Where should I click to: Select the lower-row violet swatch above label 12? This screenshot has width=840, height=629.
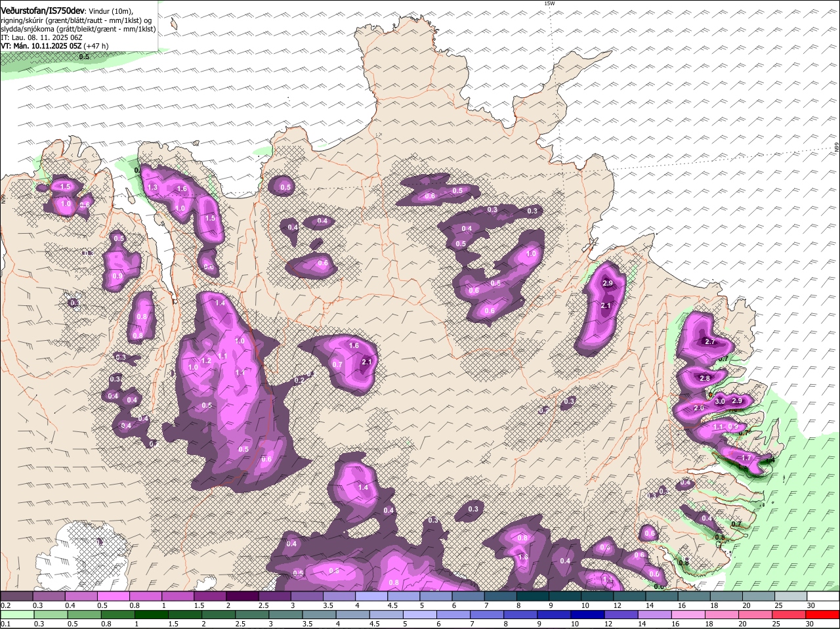coord(621,615)
